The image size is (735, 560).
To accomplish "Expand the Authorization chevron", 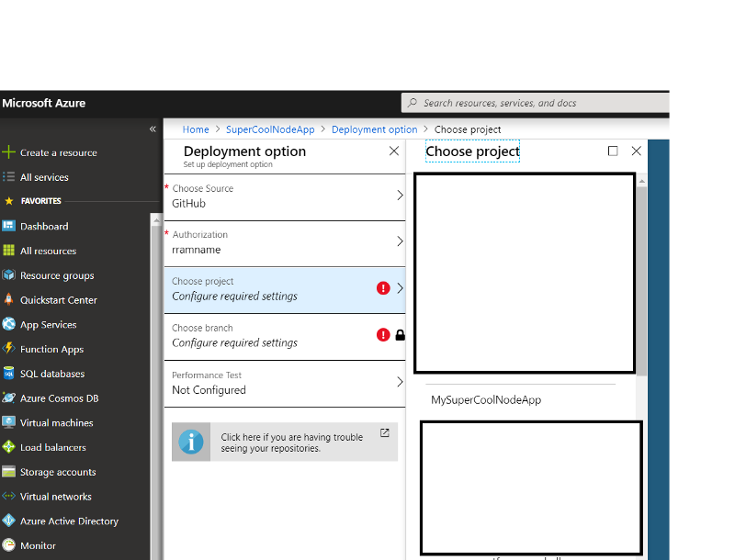I will tap(400, 241).
